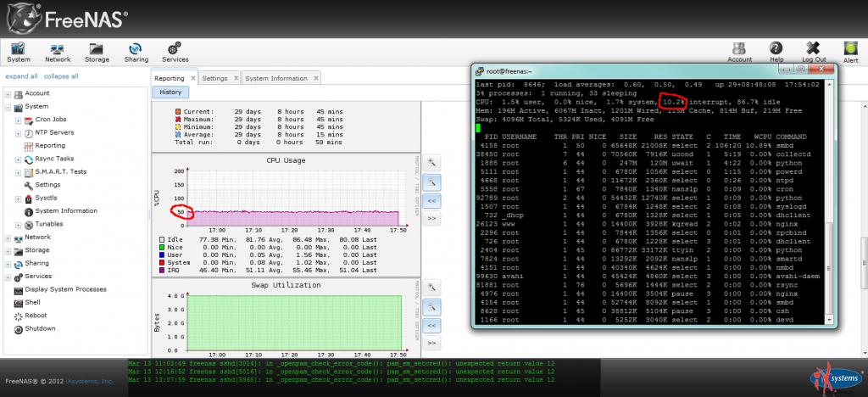This screenshot has width=868, height=397.
Task: Zoom out on the CPU Usage graph
Action: [x=431, y=181]
